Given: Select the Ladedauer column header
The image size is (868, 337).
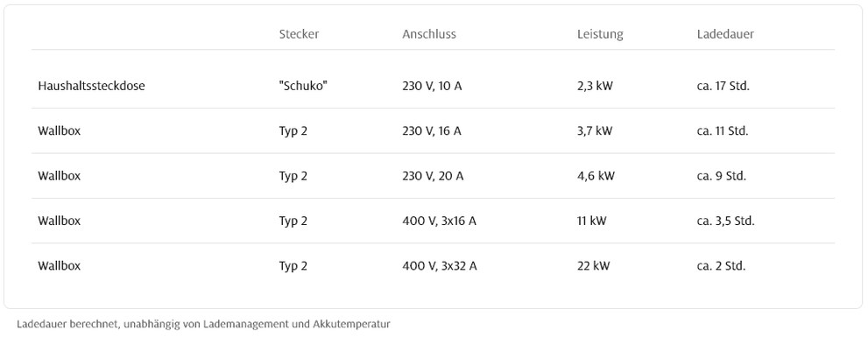Looking at the screenshot, I should (x=725, y=34).
